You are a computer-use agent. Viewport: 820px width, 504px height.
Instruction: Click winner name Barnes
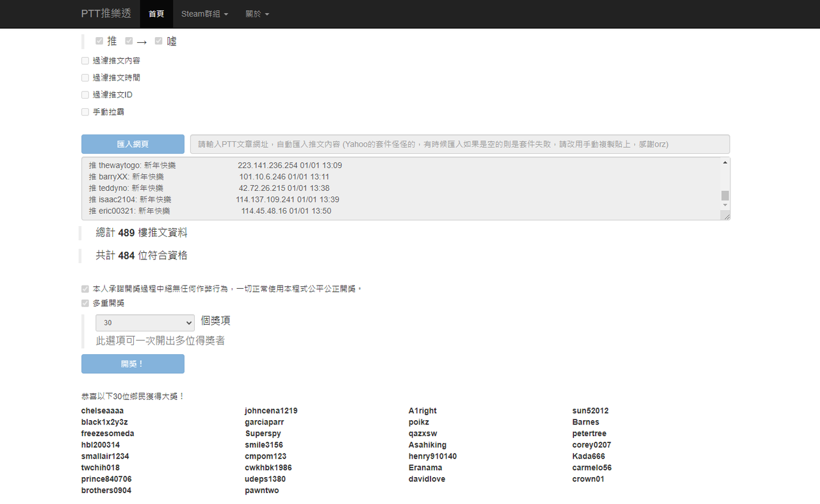click(586, 422)
